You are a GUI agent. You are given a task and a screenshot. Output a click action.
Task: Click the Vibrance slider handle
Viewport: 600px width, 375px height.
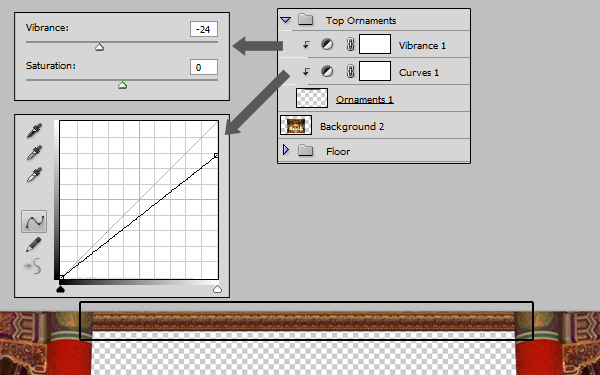(99, 47)
